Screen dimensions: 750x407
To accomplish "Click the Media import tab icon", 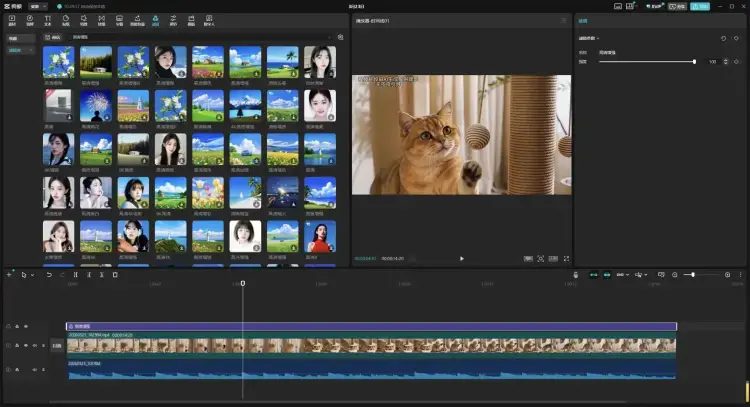I will (13, 19).
